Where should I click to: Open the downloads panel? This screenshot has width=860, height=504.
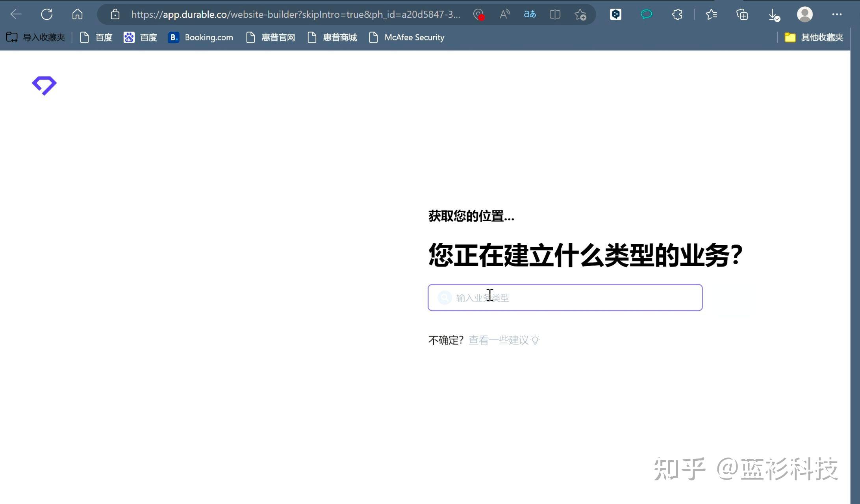(773, 15)
